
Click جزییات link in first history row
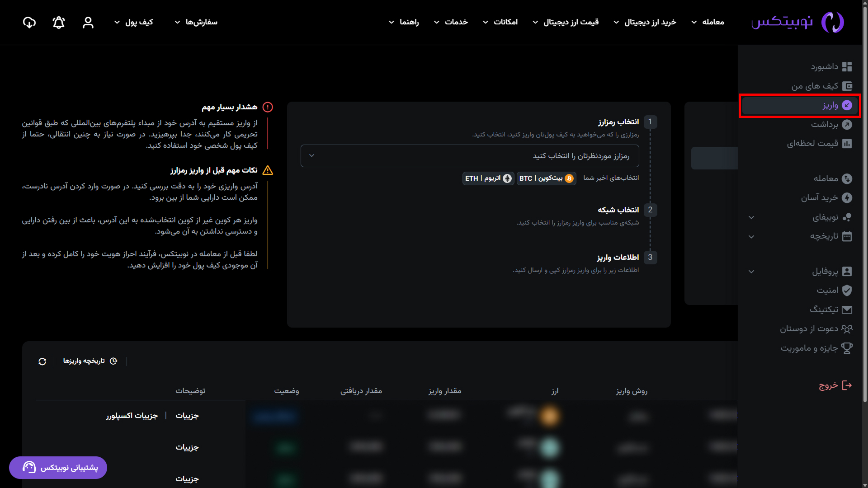[x=187, y=416]
